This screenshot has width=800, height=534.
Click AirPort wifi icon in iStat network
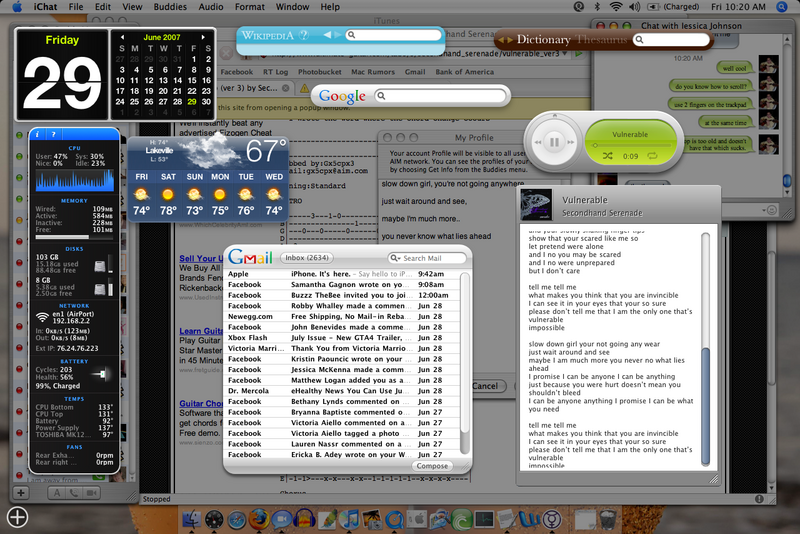point(42,317)
